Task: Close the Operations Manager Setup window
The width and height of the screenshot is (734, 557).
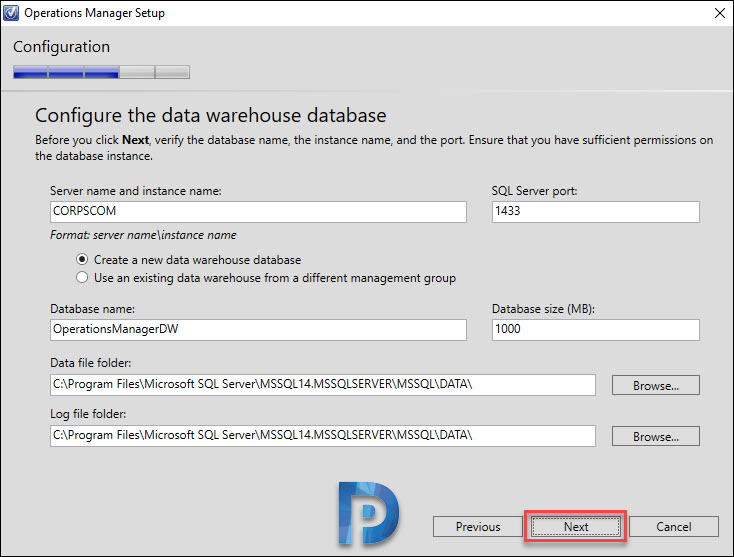Action: tap(720, 13)
